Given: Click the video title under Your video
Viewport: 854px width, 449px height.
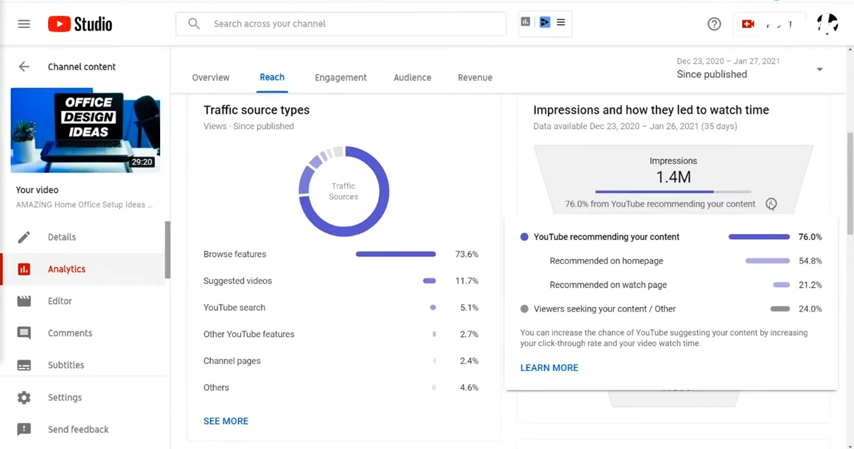Looking at the screenshot, I should [x=84, y=205].
